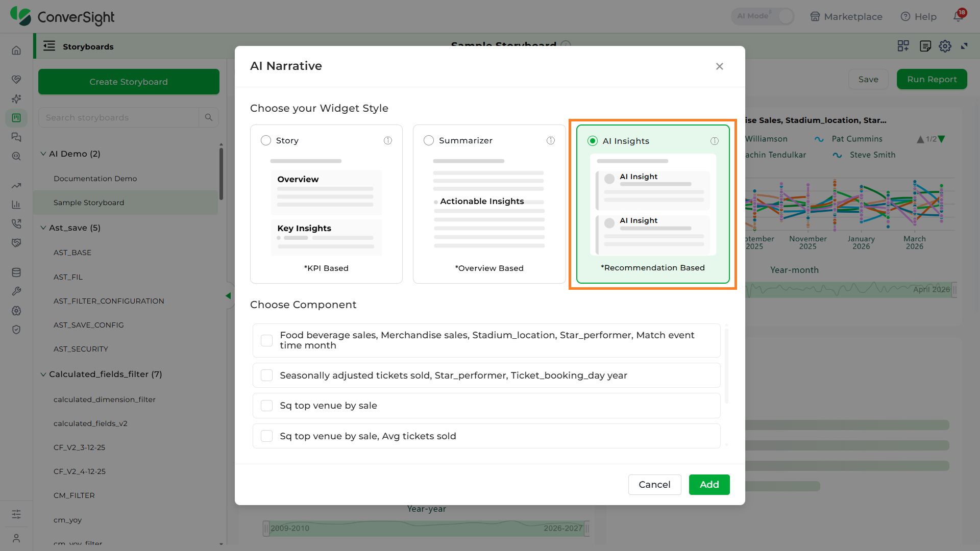Select the AI Insights radio button
The width and height of the screenshot is (980, 551).
[593, 141]
